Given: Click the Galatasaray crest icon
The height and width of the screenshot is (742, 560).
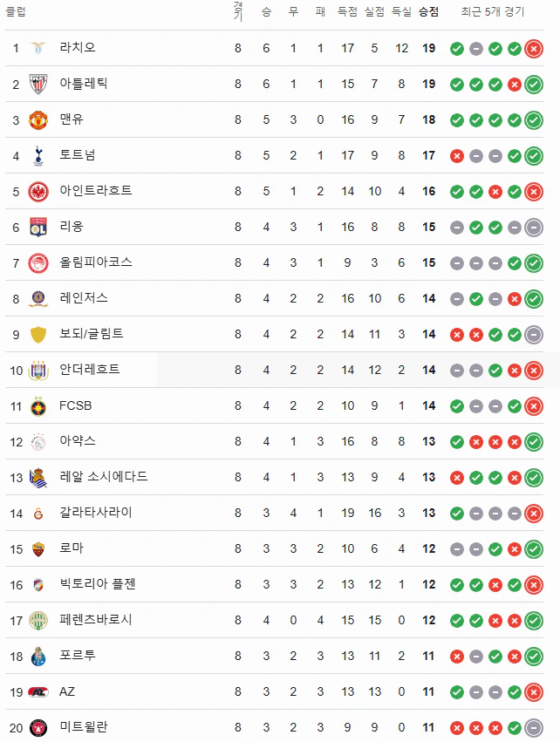Looking at the screenshot, I should coord(38,514).
